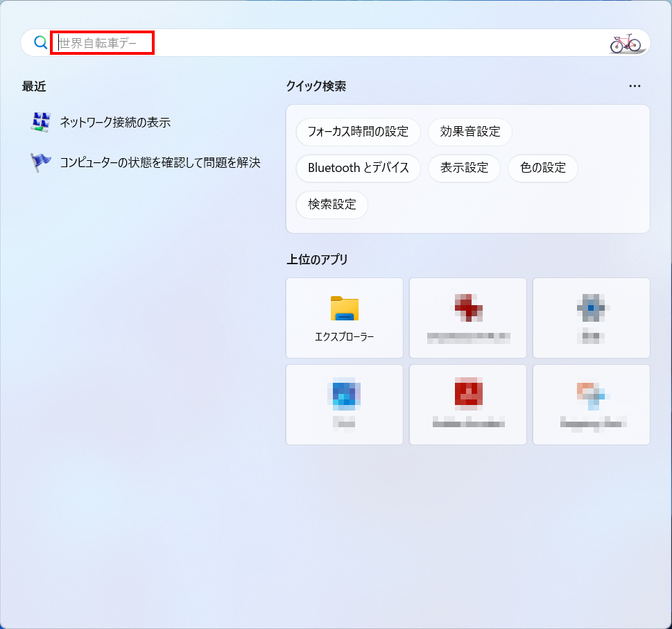Image resolution: width=672 pixels, height=629 pixels.
Task: Click the フォーカス時間の設定 quick search chip
Action: coord(358,132)
